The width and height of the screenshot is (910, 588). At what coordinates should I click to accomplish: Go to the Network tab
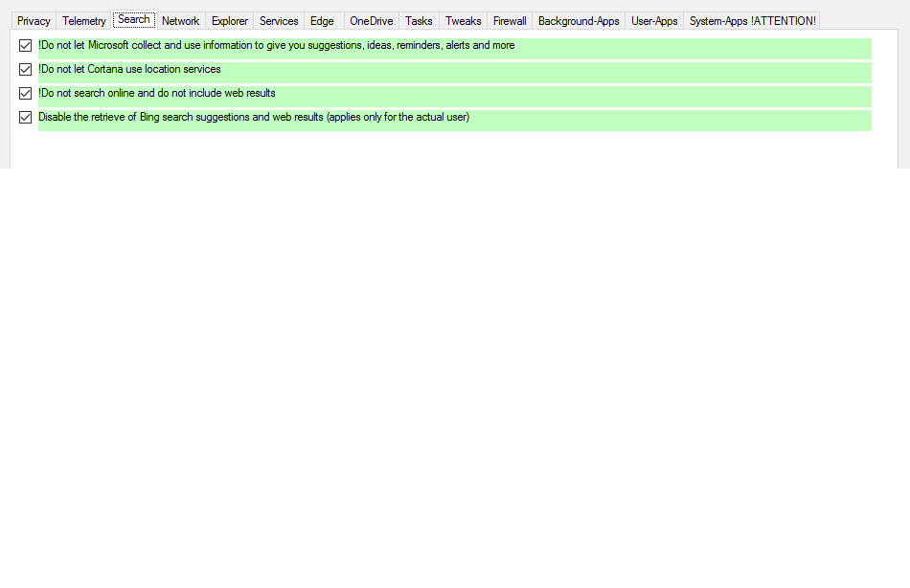tap(180, 21)
